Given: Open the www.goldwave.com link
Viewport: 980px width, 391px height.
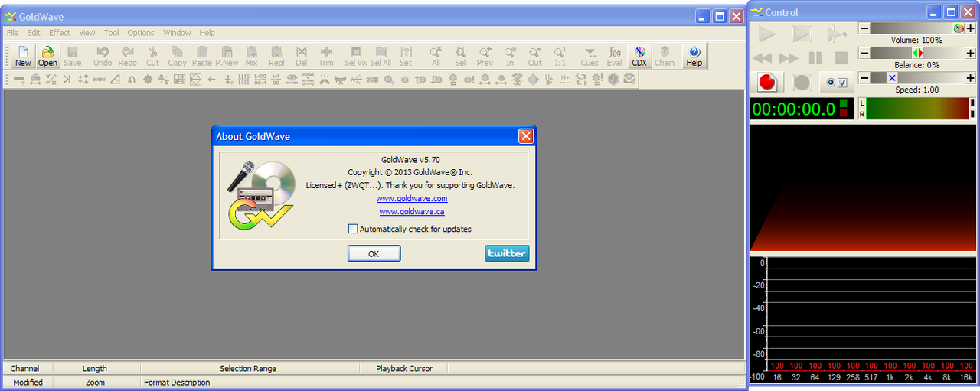Looking at the screenshot, I should [412, 198].
